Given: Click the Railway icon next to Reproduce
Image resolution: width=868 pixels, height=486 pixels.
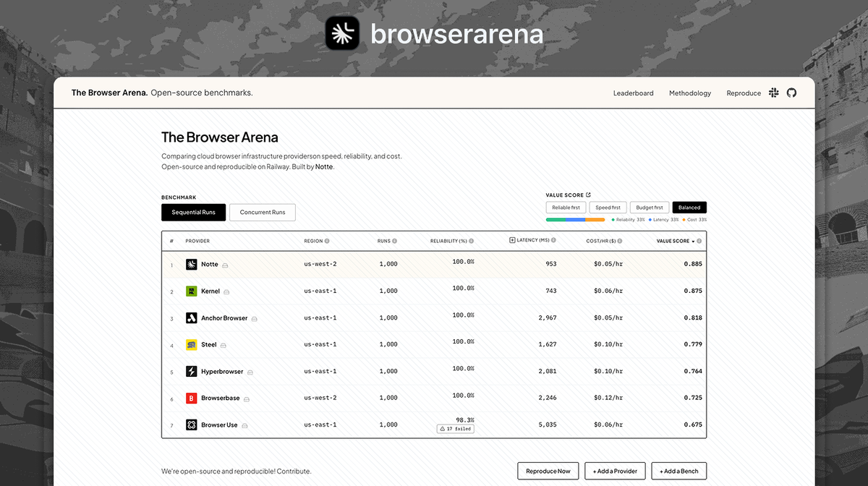Looking at the screenshot, I should [773, 93].
